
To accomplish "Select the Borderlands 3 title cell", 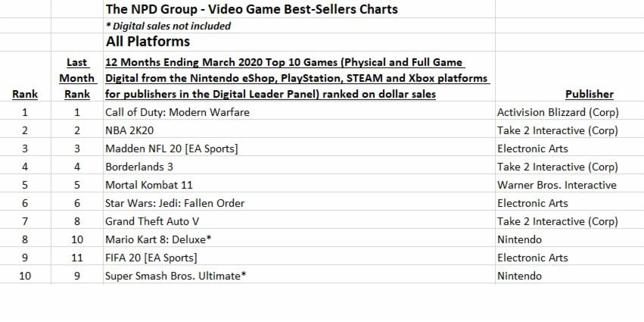I will [x=142, y=167].
